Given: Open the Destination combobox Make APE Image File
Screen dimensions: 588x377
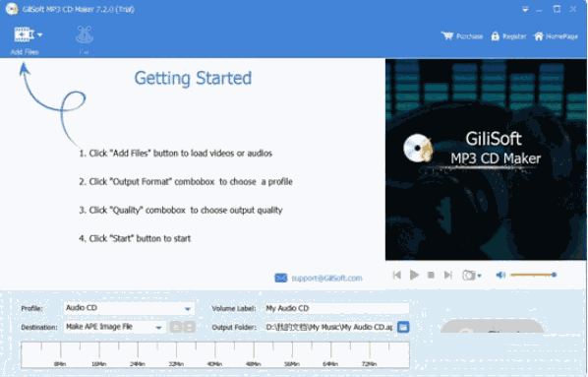Looking at the screenshot, I should coord(115,327).
